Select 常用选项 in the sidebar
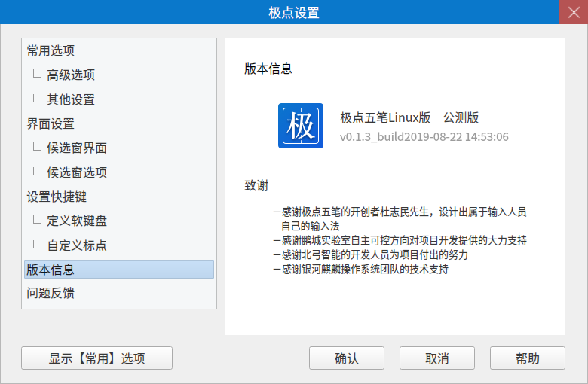Image resolution: width=588 pixels, height=384 pixels. tap(51, 51)
